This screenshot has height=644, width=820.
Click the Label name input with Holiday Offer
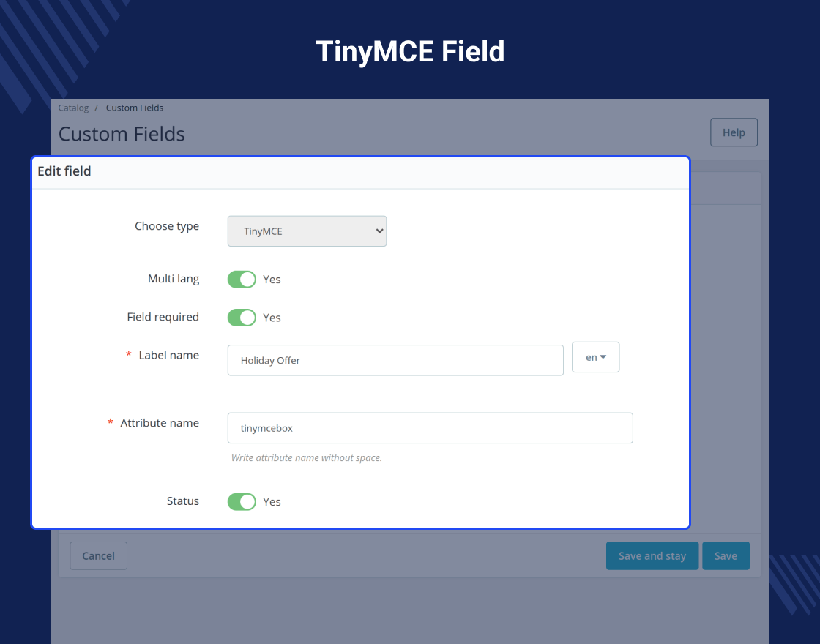pyautogui.click(x=395, y=360)
